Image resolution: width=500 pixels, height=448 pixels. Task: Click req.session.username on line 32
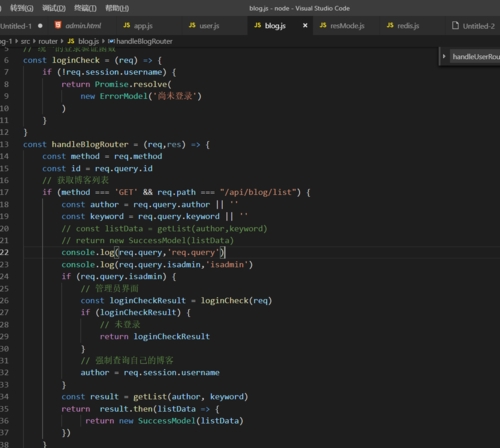click(171, 373)
